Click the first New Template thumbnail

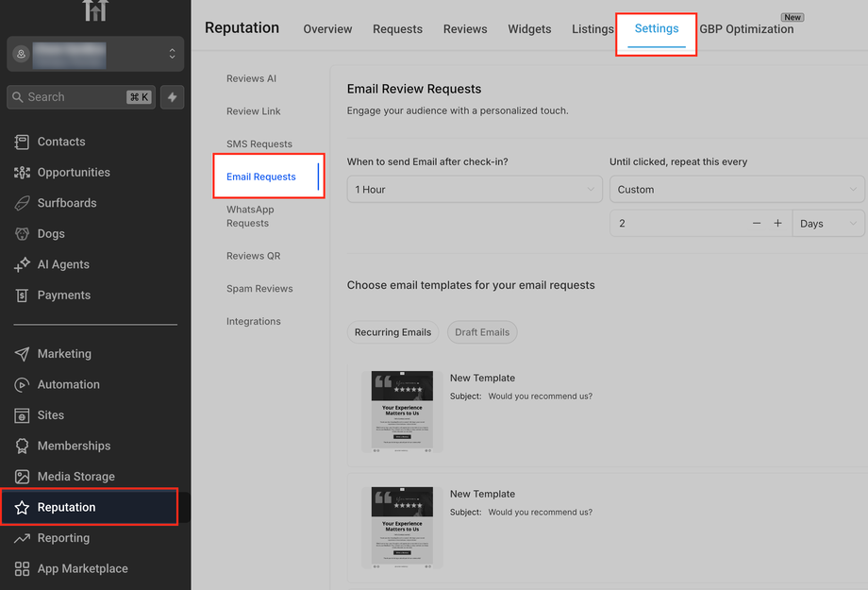click(402, 412)
